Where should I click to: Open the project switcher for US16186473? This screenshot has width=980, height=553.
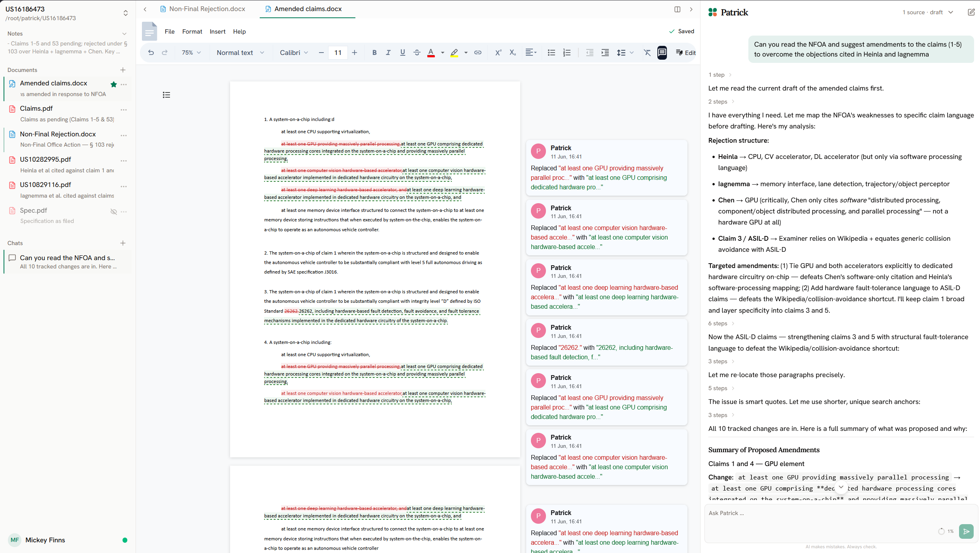[125, 13]
